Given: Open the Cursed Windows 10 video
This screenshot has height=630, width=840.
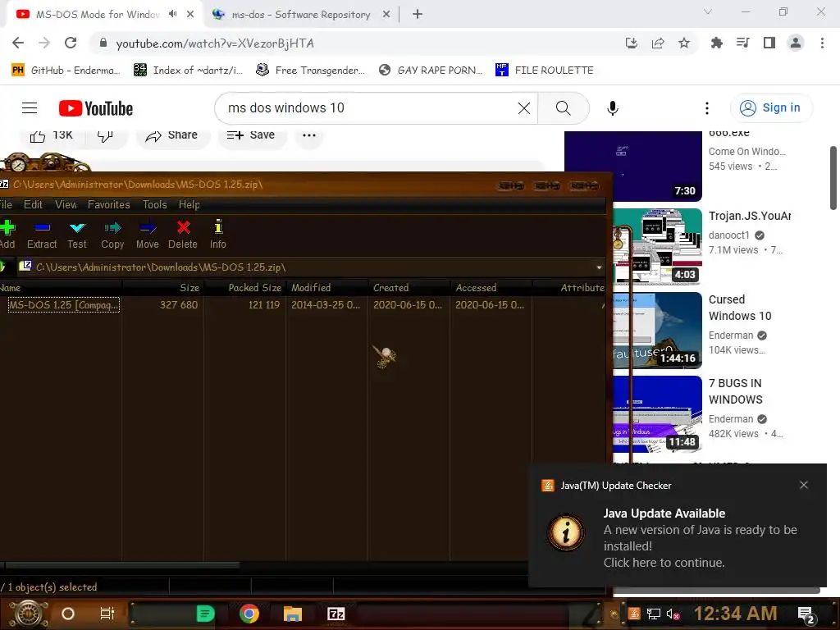Looking at the screenshot, I should tap(657, 330).
